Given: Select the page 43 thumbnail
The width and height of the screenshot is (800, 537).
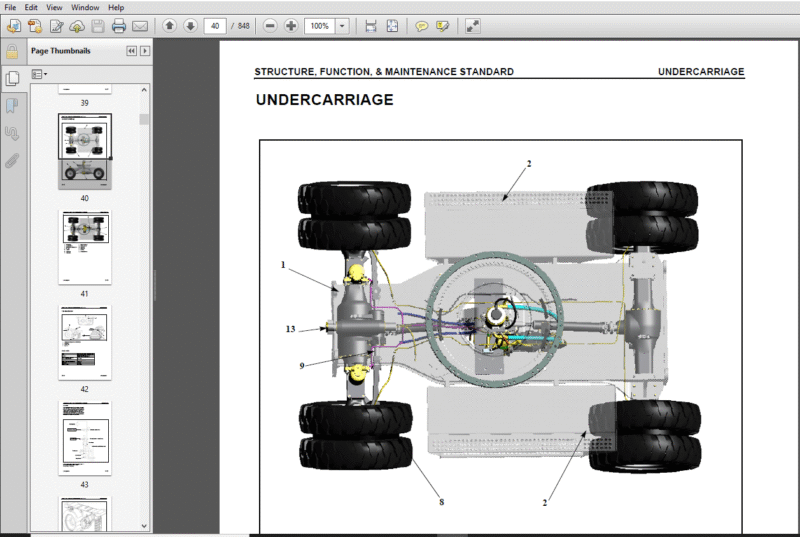Looking at the screenshot, I should (85, 438).
